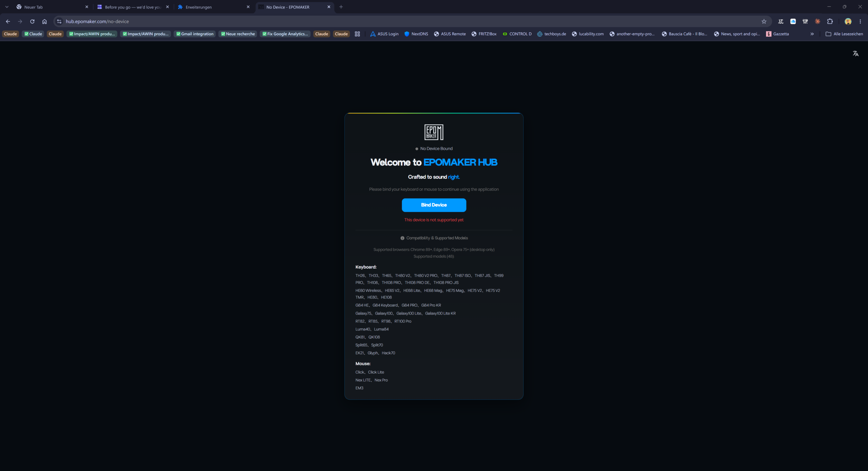The width and height of the screenshot is (868, 471).
Task: Click the "Supported models (48)" text
Action: pyautogui.click(x=434, y=257)
